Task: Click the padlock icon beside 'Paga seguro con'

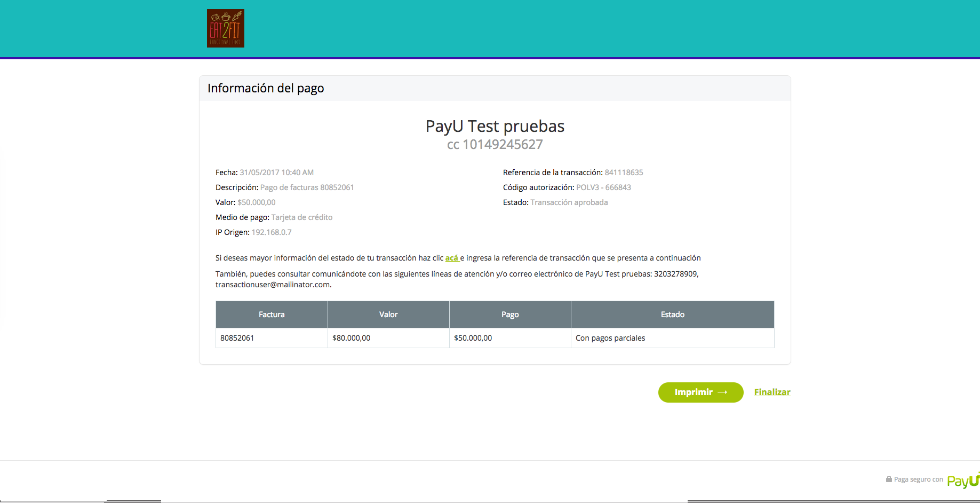Action: [888, 478]
